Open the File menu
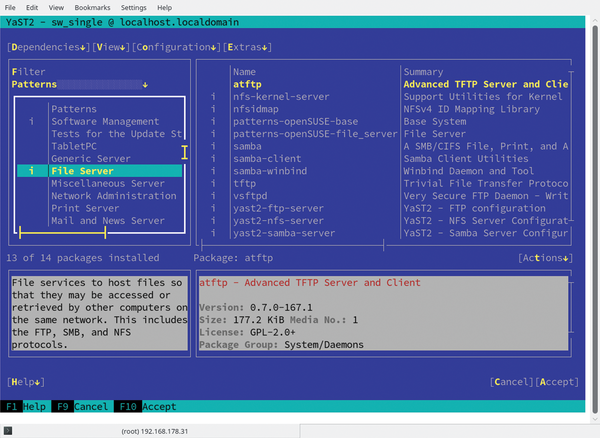Viewport: 600px width, 438px height. coord(10,8)
